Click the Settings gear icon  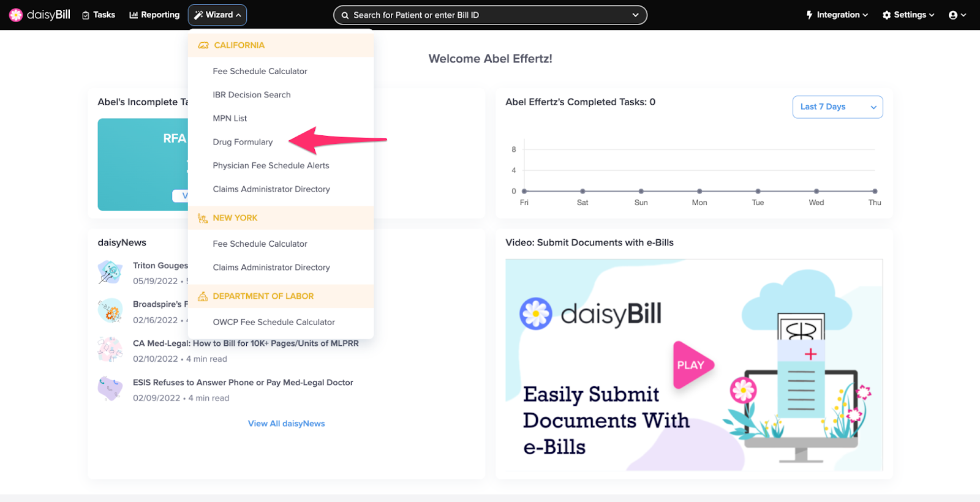tap(886, 15)
